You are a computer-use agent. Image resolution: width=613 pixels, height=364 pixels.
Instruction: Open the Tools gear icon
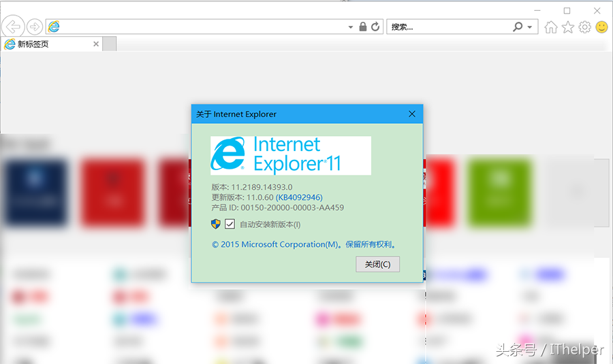(584, 27)
